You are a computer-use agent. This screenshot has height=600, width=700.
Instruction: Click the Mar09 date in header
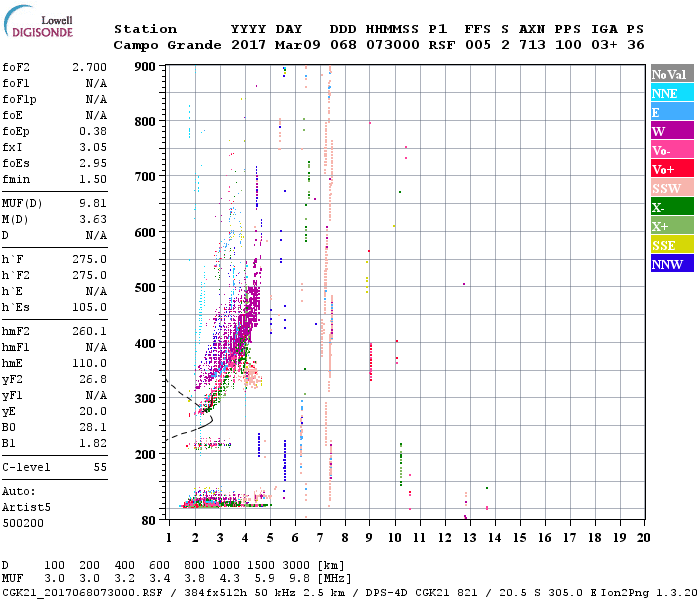coord(297,45)
